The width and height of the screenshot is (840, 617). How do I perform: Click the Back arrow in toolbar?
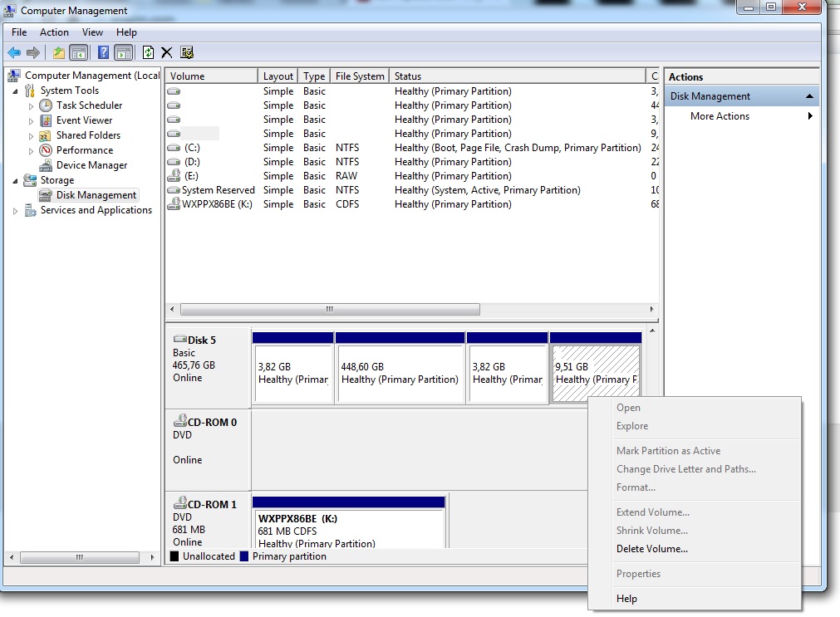pos(14,52)
